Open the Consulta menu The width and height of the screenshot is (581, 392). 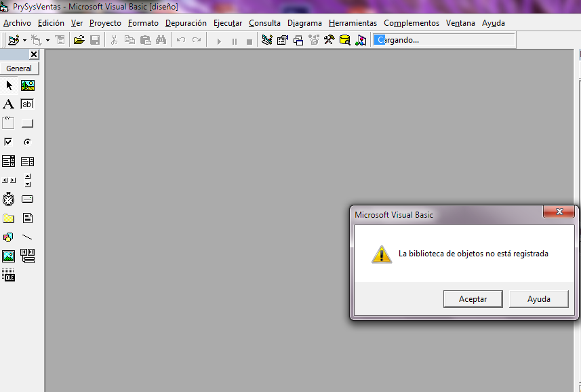click(264, 23)
